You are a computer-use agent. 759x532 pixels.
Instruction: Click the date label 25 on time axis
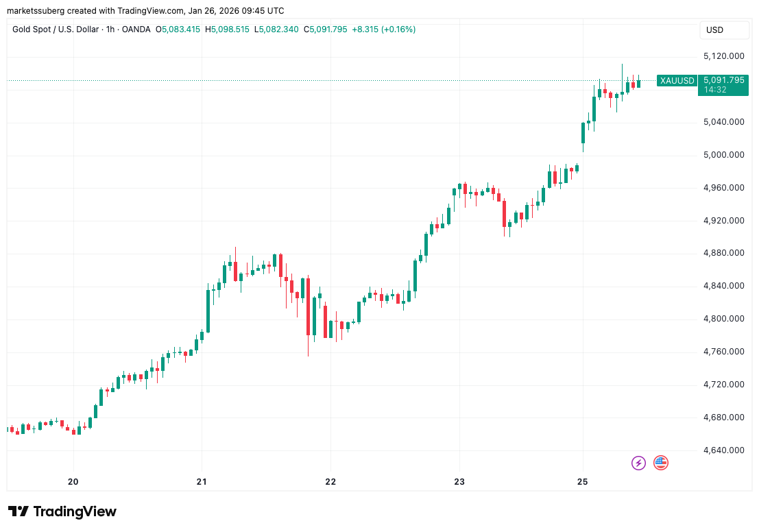point(582,482)
